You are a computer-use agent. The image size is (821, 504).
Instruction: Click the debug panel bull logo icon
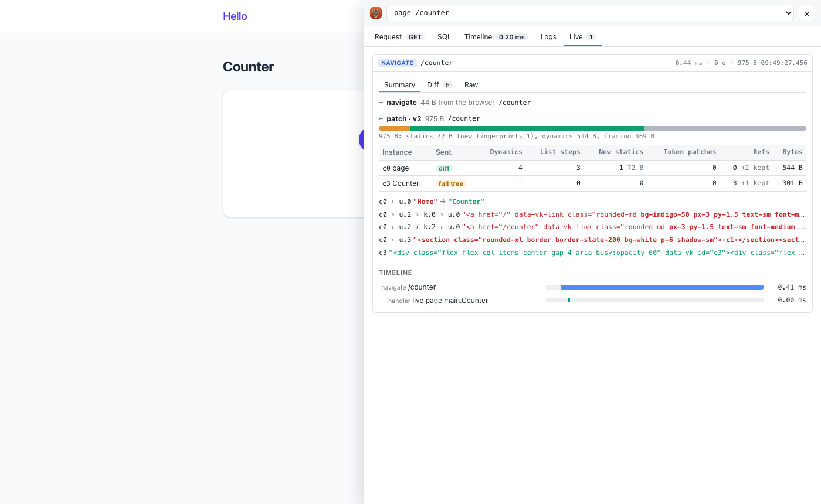point(376,13)
